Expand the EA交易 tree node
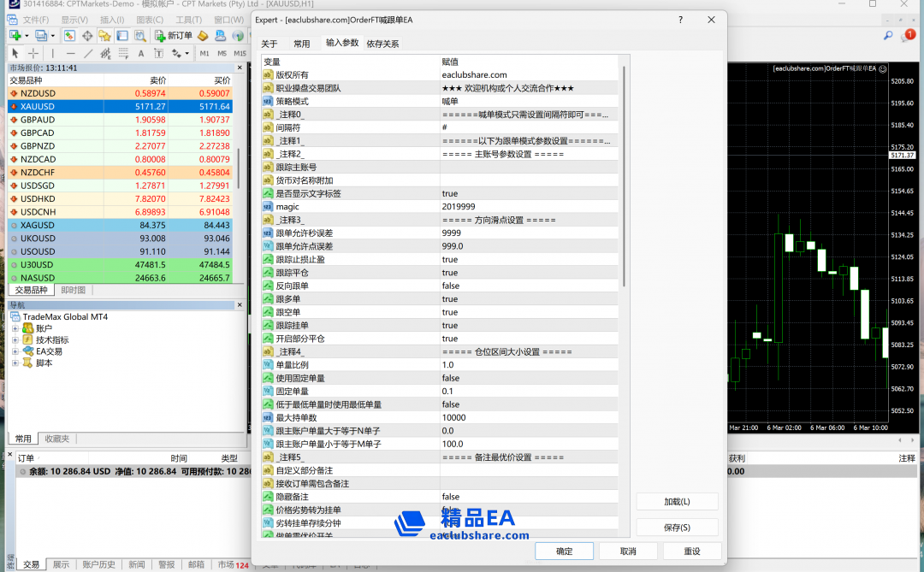 pyautogui.click(x=15, y=351)
